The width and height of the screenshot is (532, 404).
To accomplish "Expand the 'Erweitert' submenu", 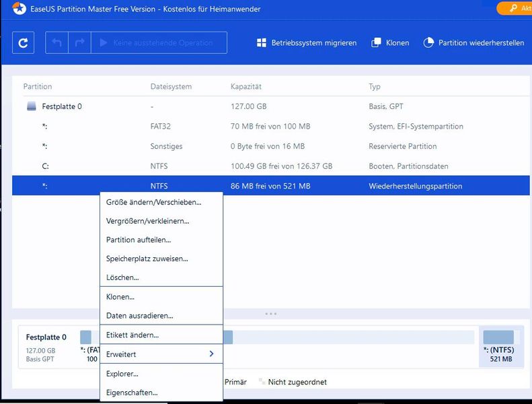I will click(x=161, y=354).
